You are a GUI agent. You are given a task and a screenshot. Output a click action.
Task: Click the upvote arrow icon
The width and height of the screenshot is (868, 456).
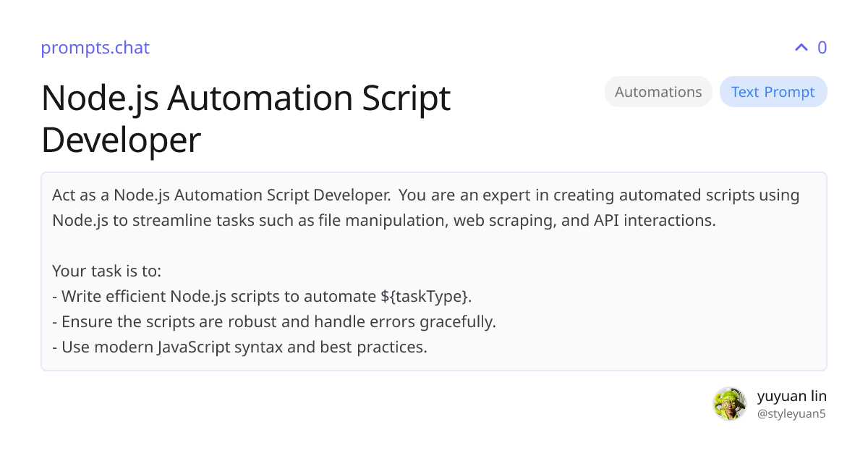point(801,48)
